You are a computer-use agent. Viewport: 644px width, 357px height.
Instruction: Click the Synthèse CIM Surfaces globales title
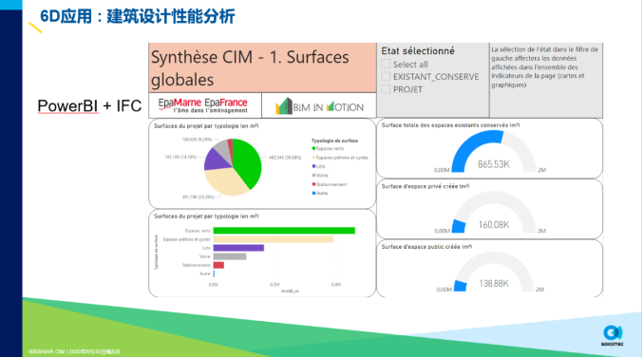[250, 68]
